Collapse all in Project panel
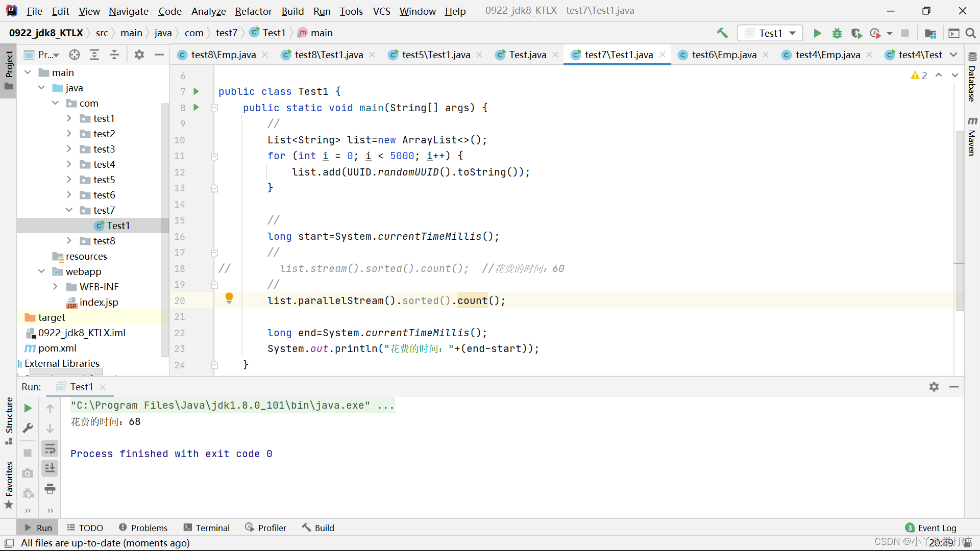The width and height of the screenshot is (980, 551). click(114, 55)
